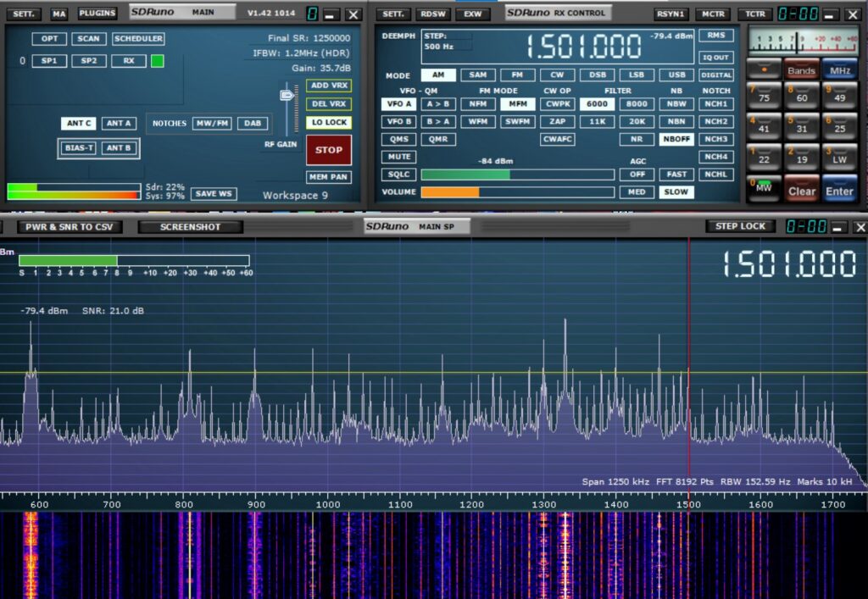Toggle CWPK CW peak filter
This screenshot has width=868, height=599.
coord(557,103)
